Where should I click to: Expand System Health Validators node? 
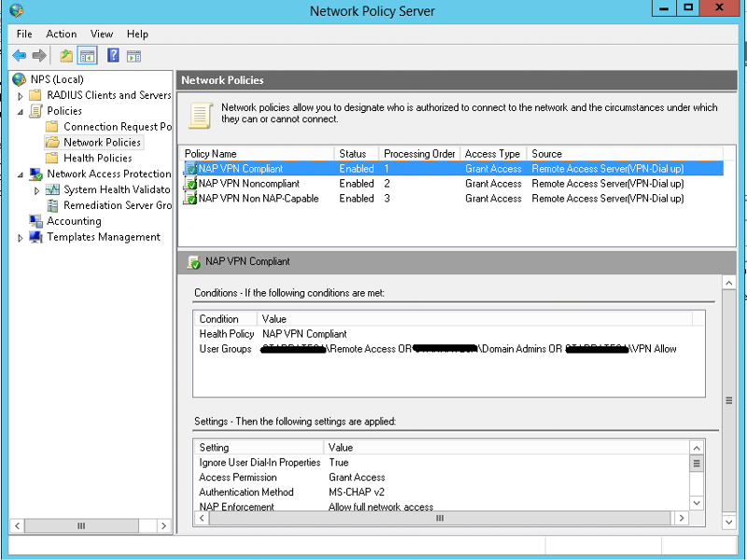point(36,190)
